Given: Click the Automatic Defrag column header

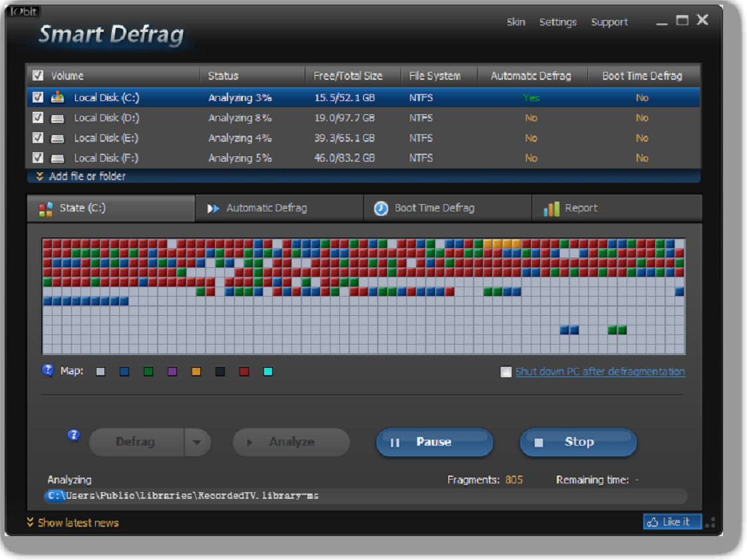Looking at the screenshot, I should click(x=532, y=75).
